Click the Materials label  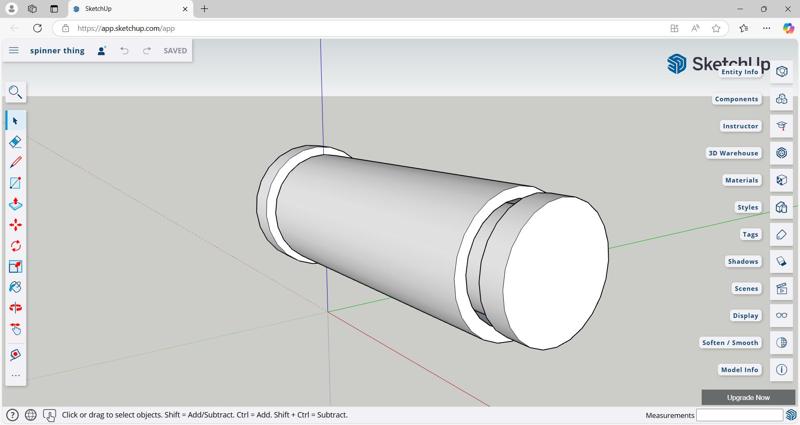coord(742,180)
